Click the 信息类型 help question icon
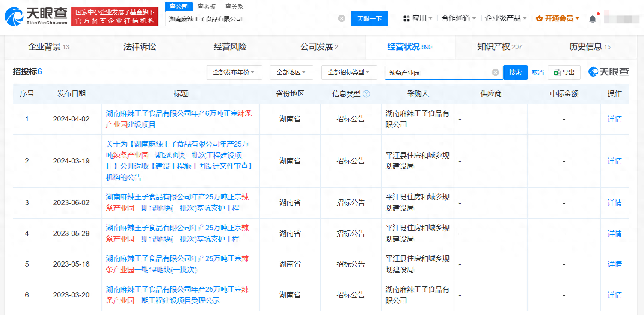Screen dimensions: 644x315 366,94
